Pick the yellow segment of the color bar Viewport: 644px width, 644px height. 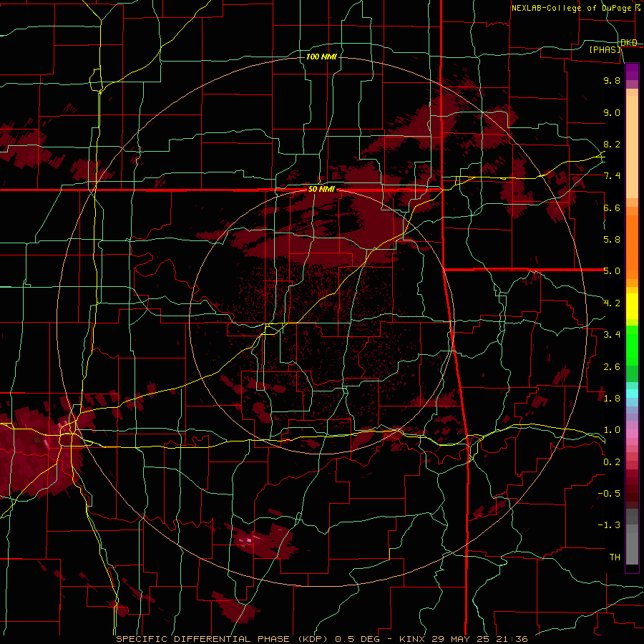click(x=632, y=306)
